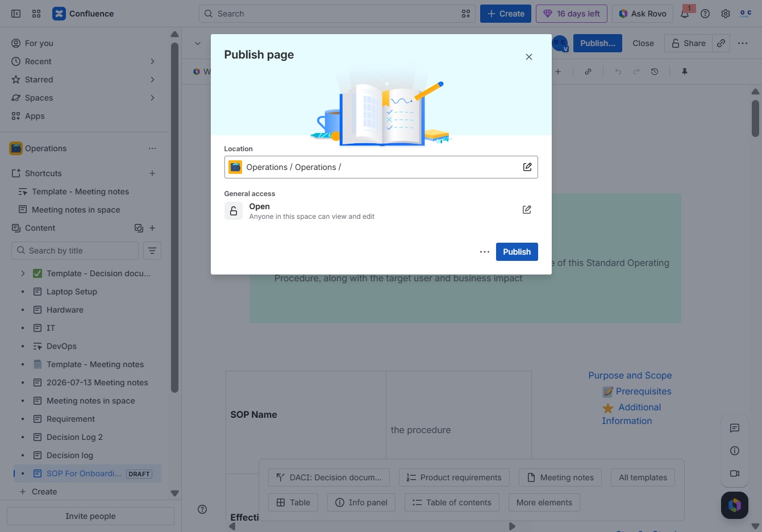Open the page info icon on right rail
This screenshot has height=532, width=762.
pos(735,451)
